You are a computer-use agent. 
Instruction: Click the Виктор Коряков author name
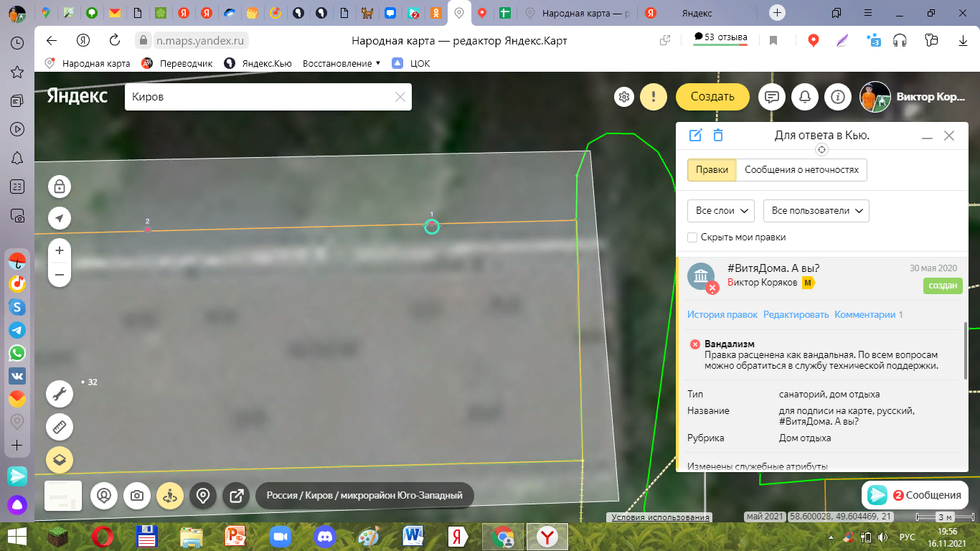[x=762, y=283]
